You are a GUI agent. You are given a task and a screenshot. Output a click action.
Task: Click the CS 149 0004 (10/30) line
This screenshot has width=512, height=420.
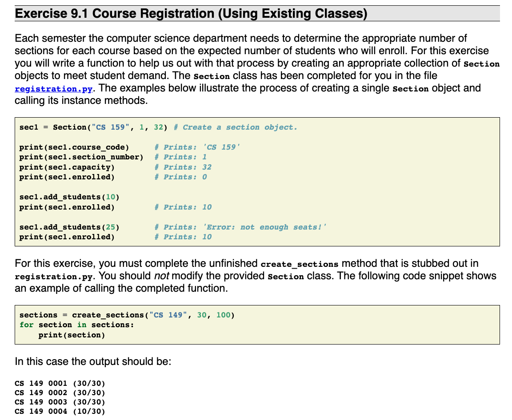click(x=60, y=411)
